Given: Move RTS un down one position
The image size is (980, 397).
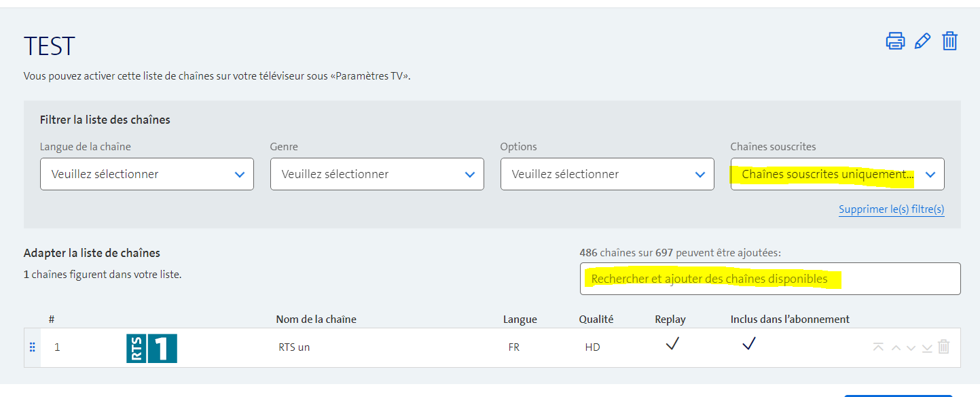Looking at the screenshot, I should (911, 347).
